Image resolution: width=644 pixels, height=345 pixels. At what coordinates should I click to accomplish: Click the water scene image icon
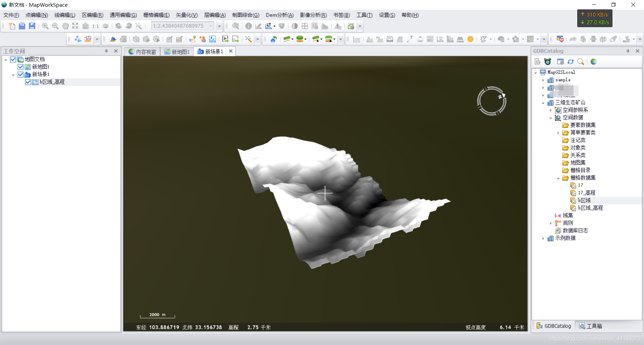[213, 39]
